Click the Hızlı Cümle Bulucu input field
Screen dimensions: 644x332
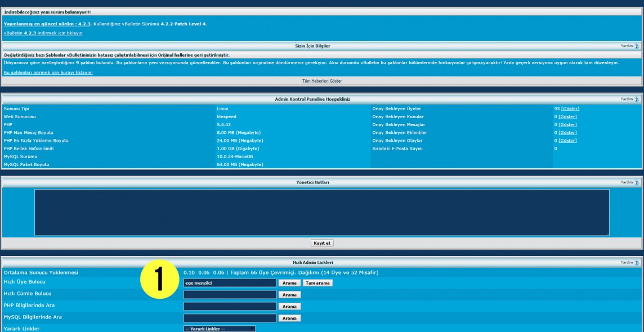(x=230, y=294)
